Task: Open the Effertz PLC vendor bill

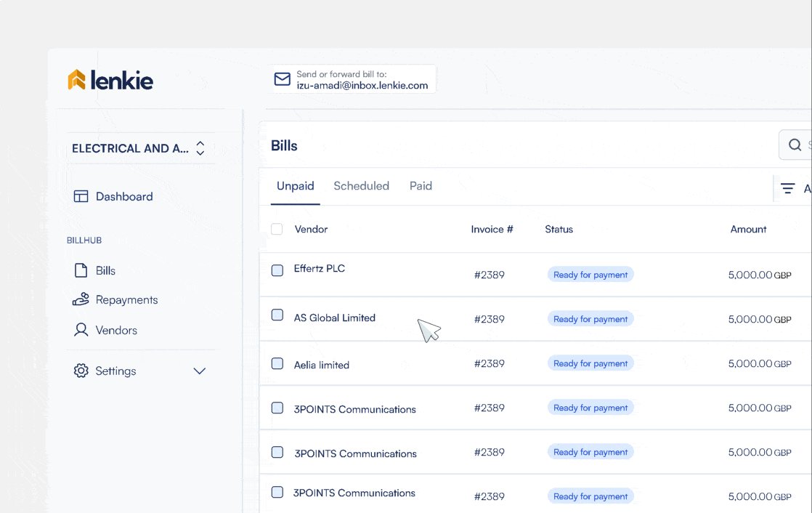Action: (x=320, y=269)
